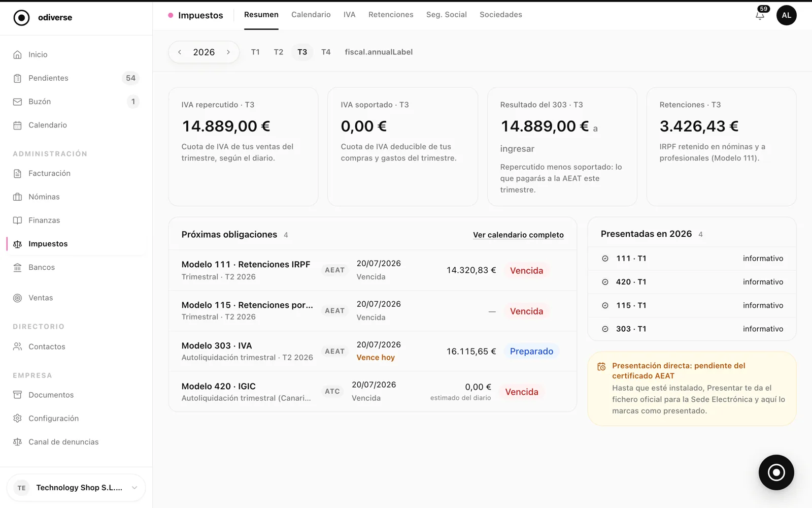Click check icon for 420 · T1
812x508 pixels.
point(605,282)
